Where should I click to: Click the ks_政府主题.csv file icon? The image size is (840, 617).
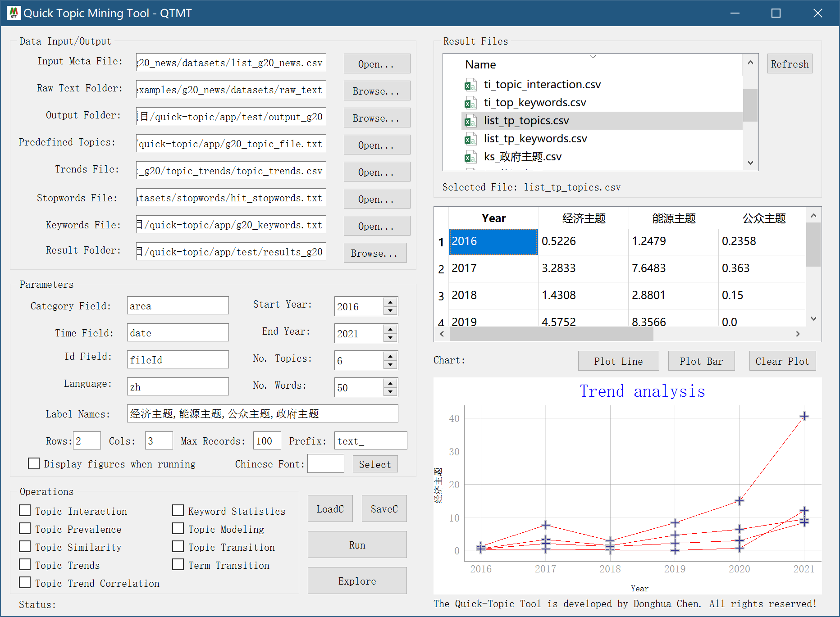point(470,157)
